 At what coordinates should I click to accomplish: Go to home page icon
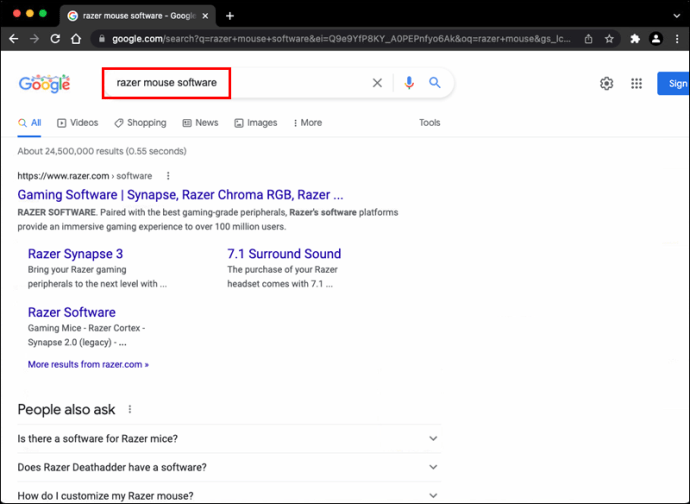tap(76, 39)
